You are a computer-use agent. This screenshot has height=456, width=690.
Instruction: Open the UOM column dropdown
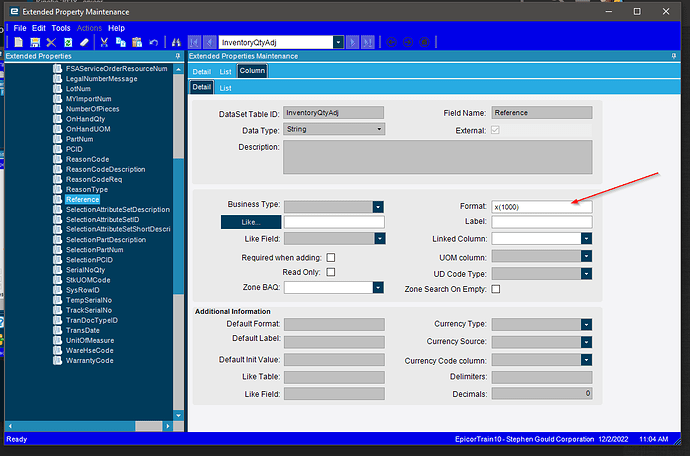pos(586,256)
